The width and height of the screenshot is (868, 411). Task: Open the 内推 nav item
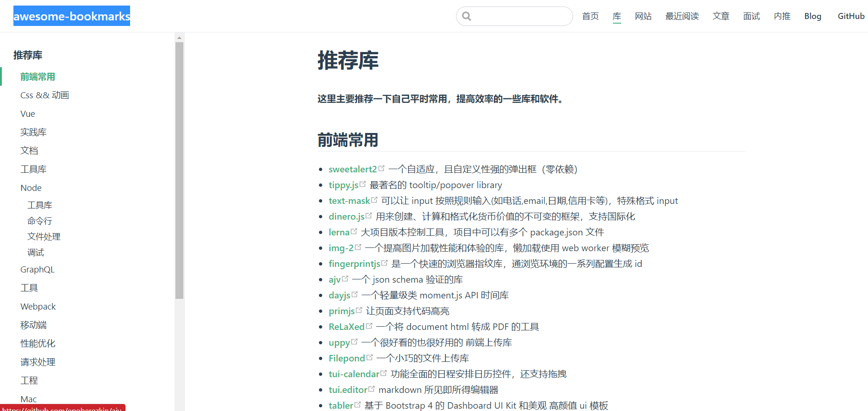(x=782, y=16)
